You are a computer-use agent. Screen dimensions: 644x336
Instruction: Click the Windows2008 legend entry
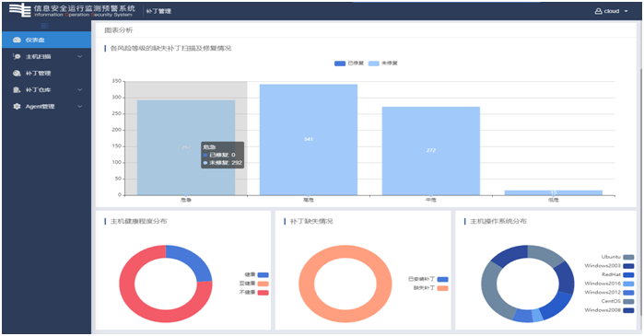610,310
